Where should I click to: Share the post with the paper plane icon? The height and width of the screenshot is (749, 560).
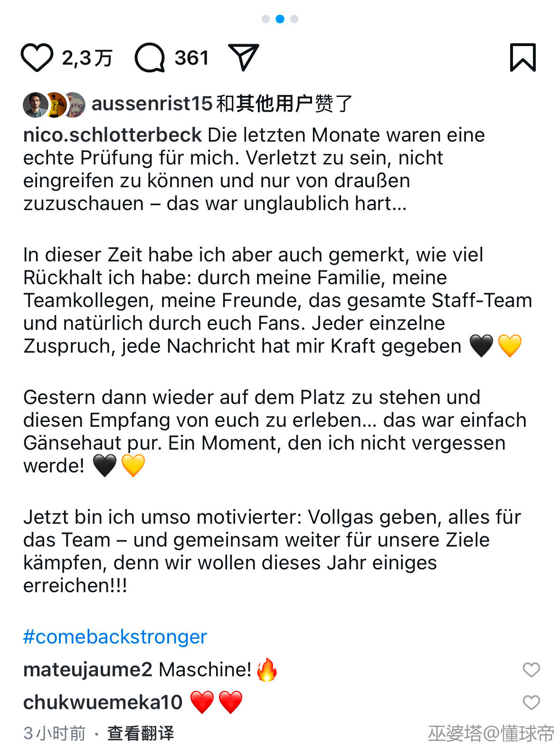[x=243, y=57]
